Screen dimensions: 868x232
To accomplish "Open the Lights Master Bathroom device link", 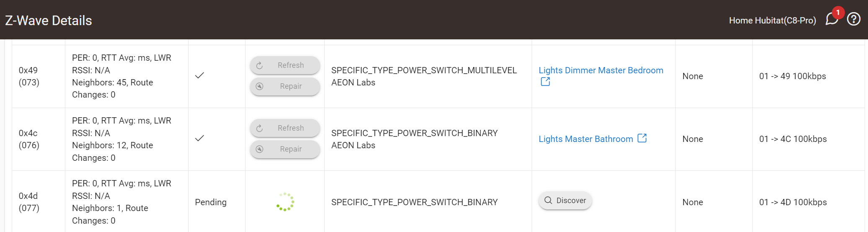I will tap(586, 139).
